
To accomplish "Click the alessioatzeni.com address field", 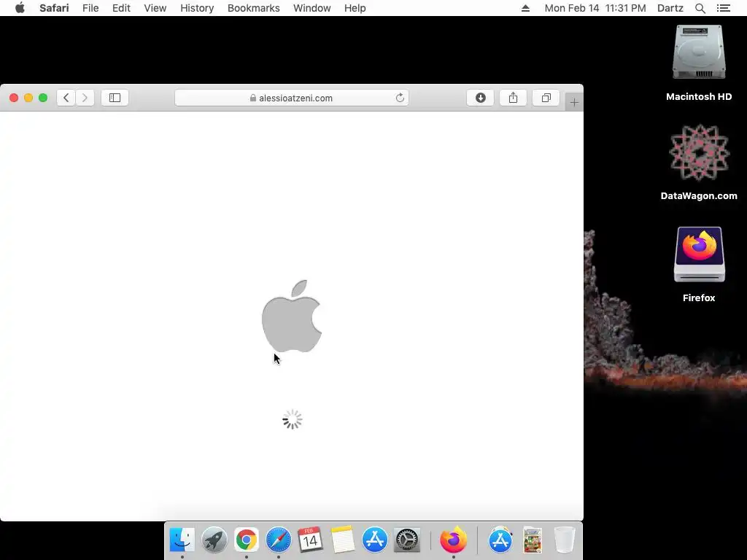I will pyautogui.click(x=292, y=98).
